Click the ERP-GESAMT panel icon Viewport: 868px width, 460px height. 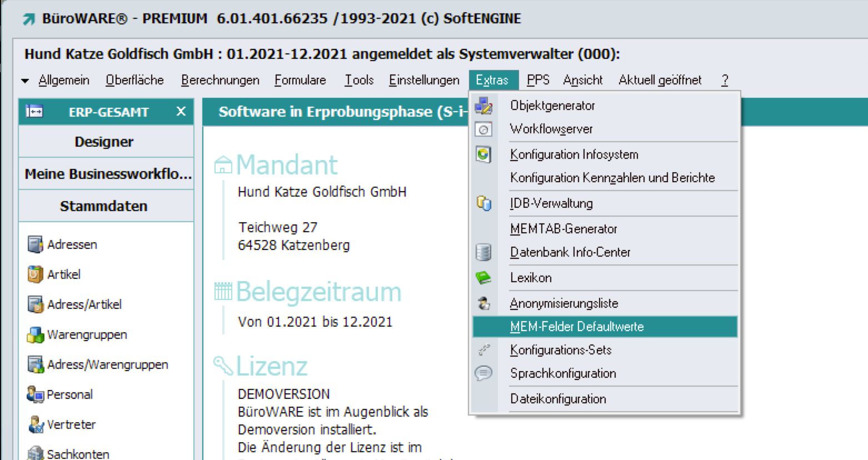coord(34,112)
